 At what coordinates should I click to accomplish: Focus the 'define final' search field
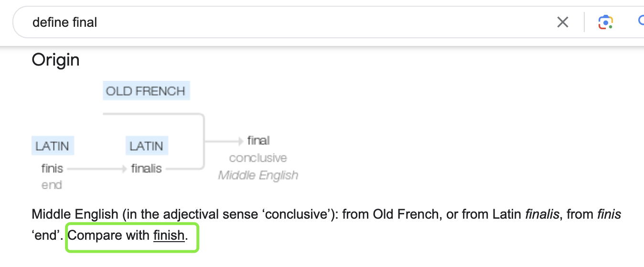pos(287,22)
